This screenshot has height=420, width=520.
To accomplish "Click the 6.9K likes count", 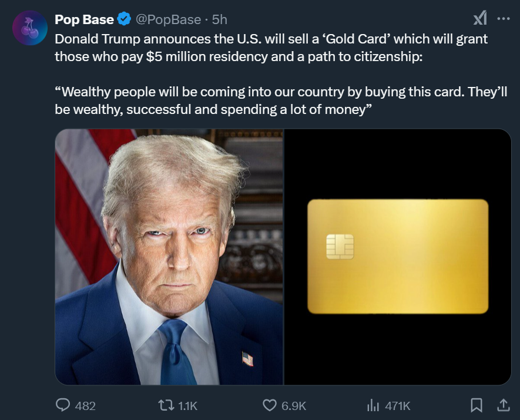I will (x=294, y=406).
